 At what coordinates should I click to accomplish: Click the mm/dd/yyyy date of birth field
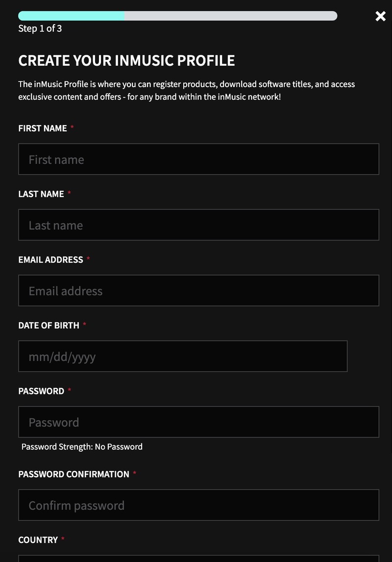(x=183, y=356)
